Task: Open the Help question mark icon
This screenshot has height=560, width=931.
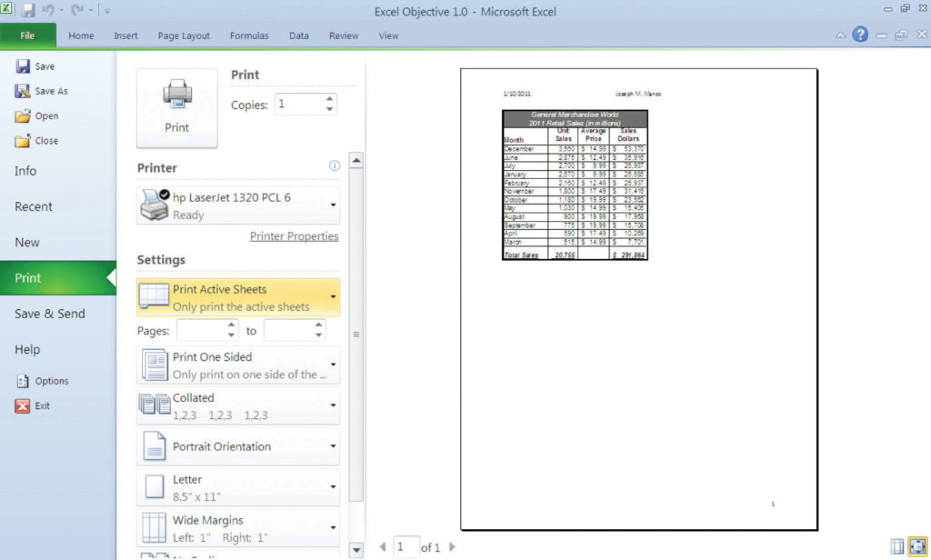Action: [x=860, y=35]
